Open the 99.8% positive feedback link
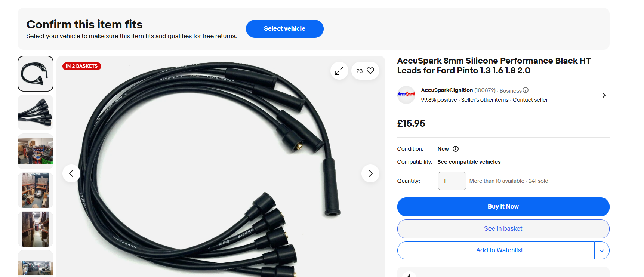 [439, 100]
